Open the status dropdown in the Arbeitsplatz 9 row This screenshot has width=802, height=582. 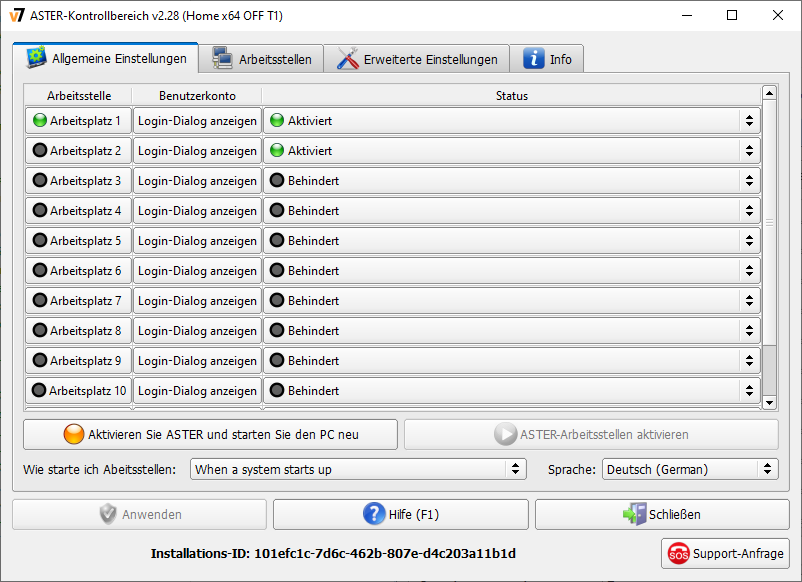pyautogui.click(x=512, y=361)
